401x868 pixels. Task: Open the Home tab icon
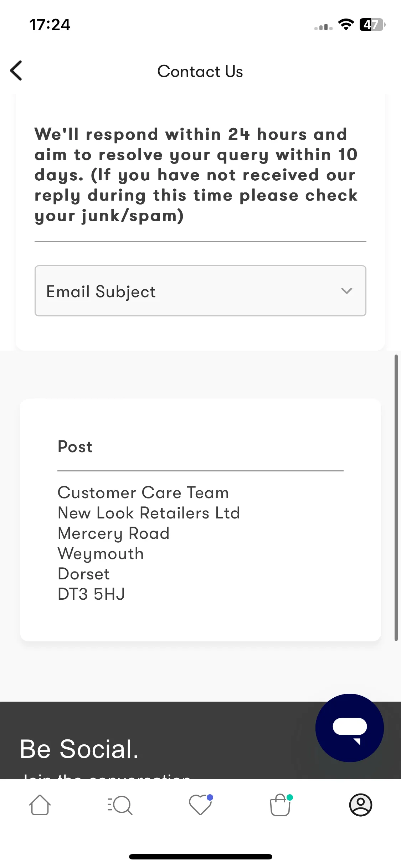tap(40, 805)
